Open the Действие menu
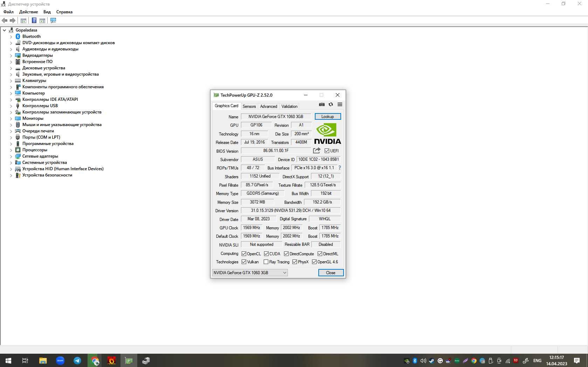Screen dimensions: 588x367 pyautogui.click(x=28, y=12)
